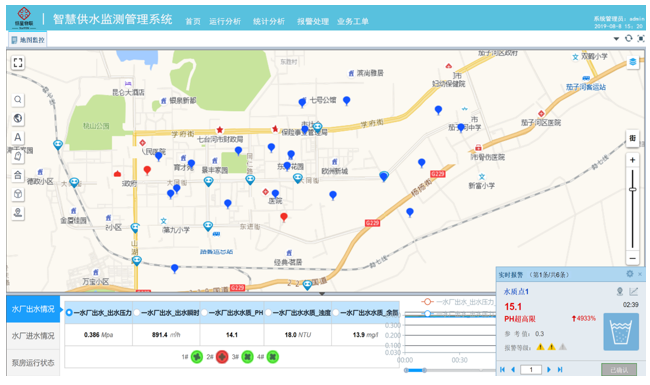Click the map zoom in plus button

click(633, 160)
